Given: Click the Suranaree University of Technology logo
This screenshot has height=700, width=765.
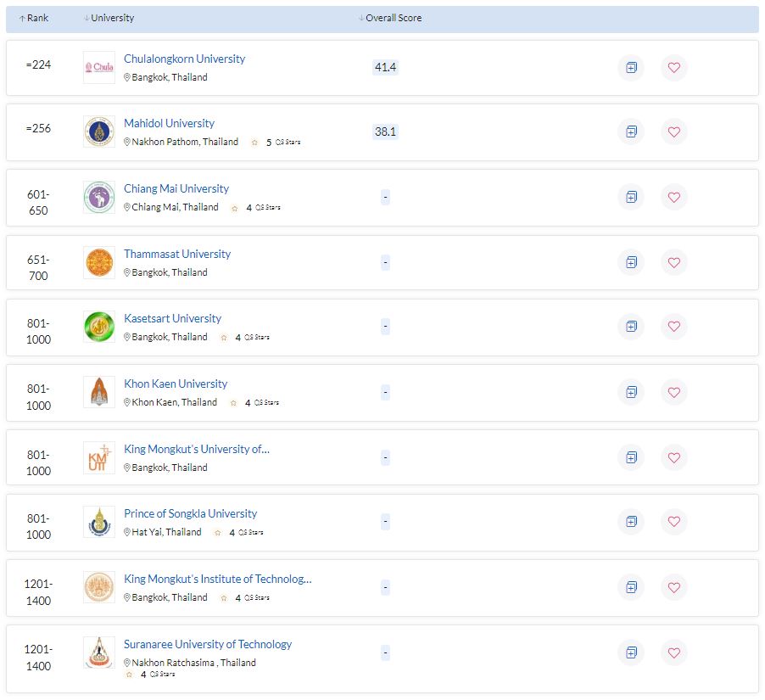Looking at the screenshot, I should [99, 652].
